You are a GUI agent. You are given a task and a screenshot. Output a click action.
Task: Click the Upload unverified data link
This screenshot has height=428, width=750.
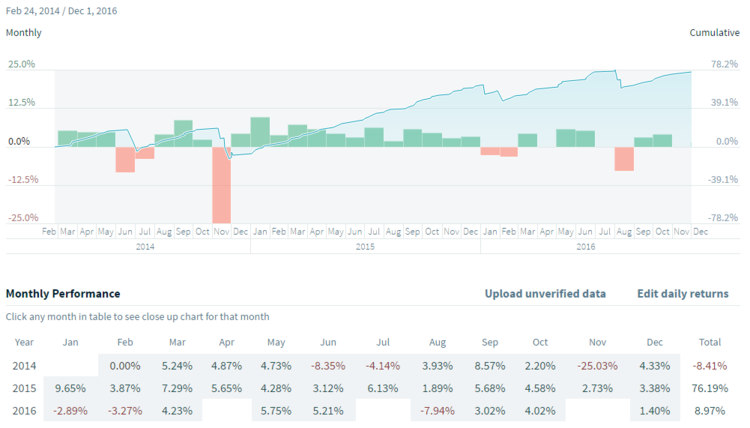click(545, 294)
